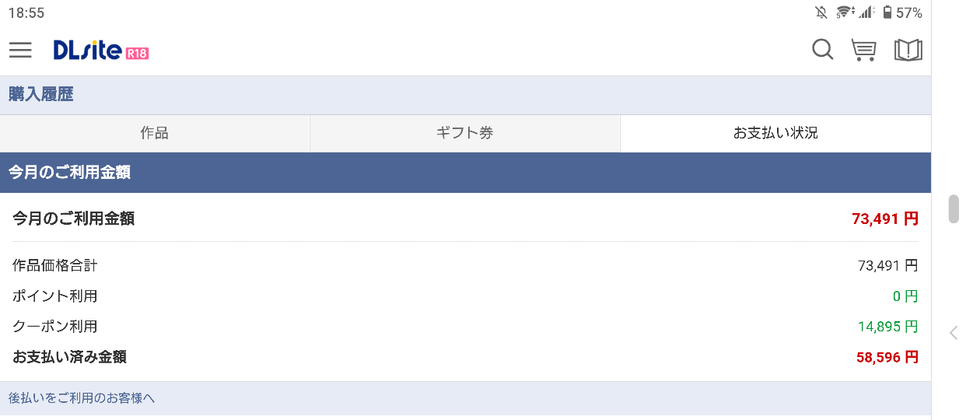
Task: Open the shopping cart icon
Action: click(x=864, y=51)
